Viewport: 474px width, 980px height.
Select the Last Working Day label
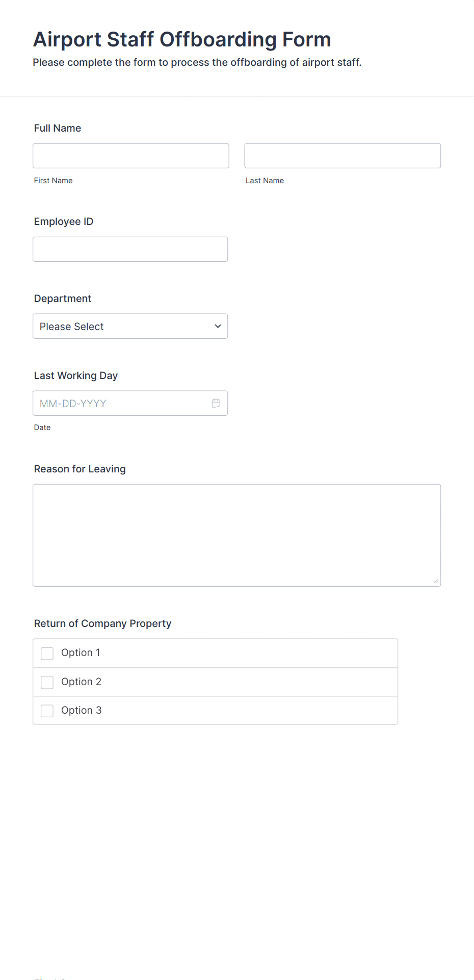pyautogui.click(x=76, y=375)
